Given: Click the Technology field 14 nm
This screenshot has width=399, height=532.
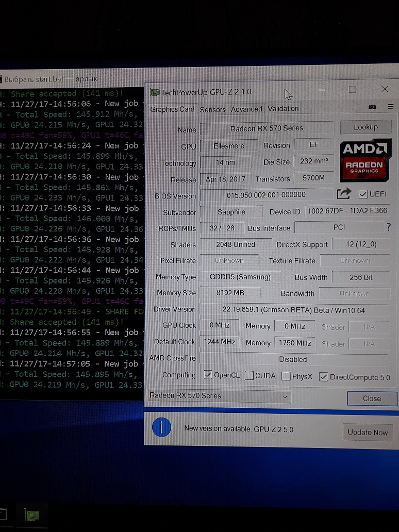Looking at the screenshot, I should [x=225, y=162].
